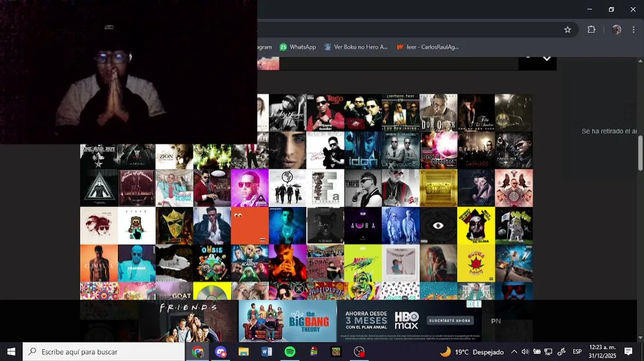Open the WhatsApp bookmark
This screenshot has height=361, width=644.
point(298,47)
